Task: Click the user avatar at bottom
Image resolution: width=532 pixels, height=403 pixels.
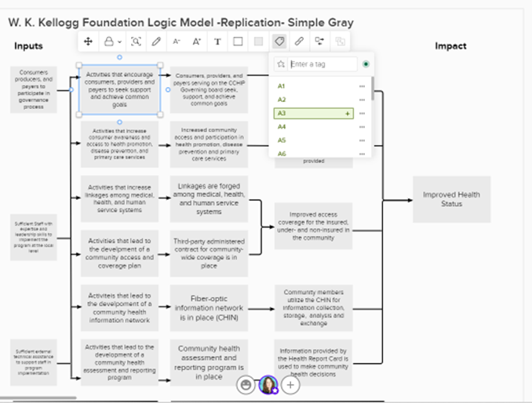Action: tap(268, 385)
